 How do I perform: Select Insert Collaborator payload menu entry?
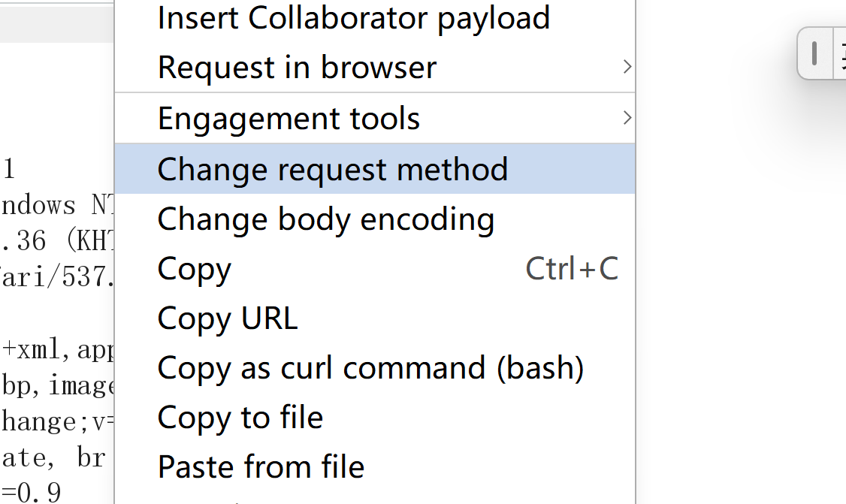click(353, 18)
